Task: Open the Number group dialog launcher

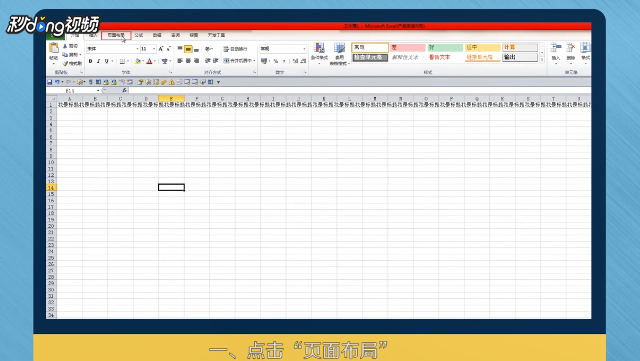Action: click(305, 72)
